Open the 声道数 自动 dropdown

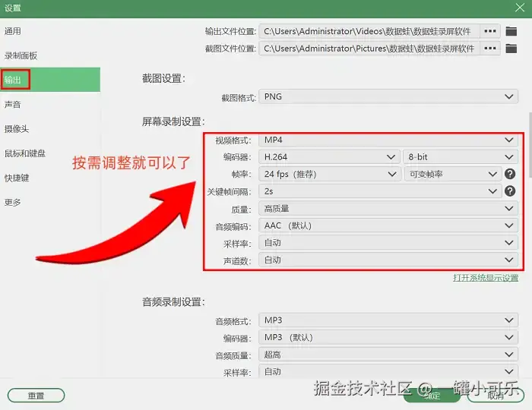pyautogui.click(x=388, y=260)
